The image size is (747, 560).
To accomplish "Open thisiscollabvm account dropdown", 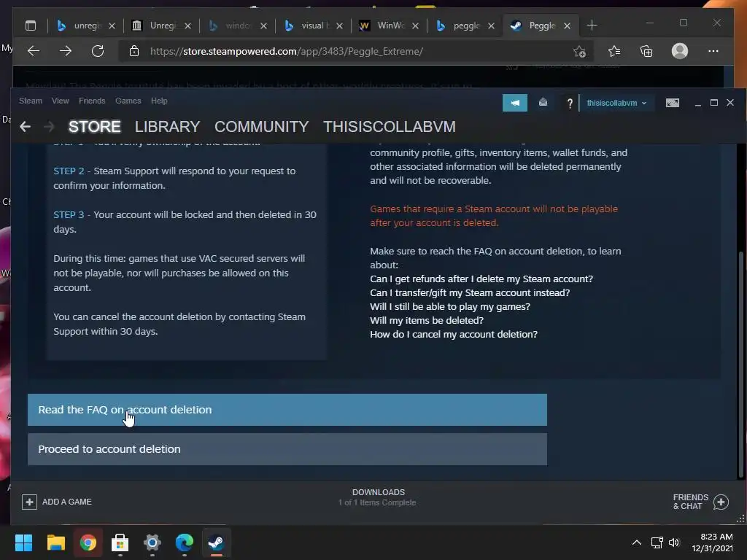I will [x=616, y=103].
